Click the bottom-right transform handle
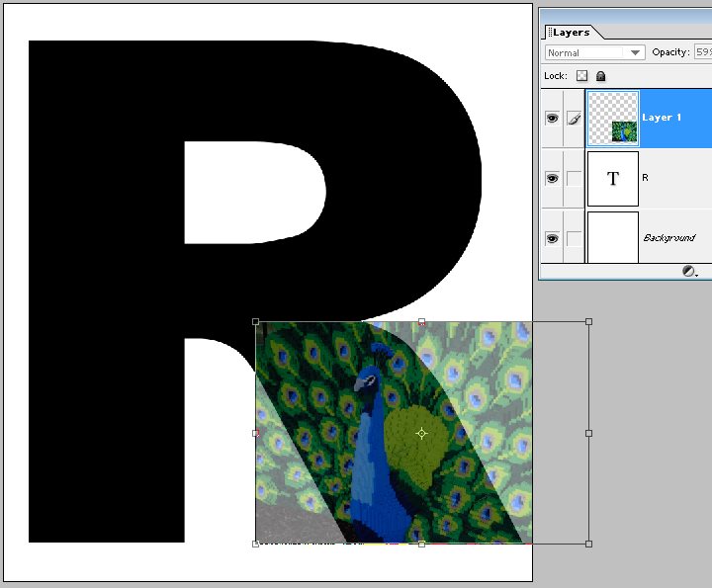Viewport: 712px width, 588px height. click(x=589, y=544)
